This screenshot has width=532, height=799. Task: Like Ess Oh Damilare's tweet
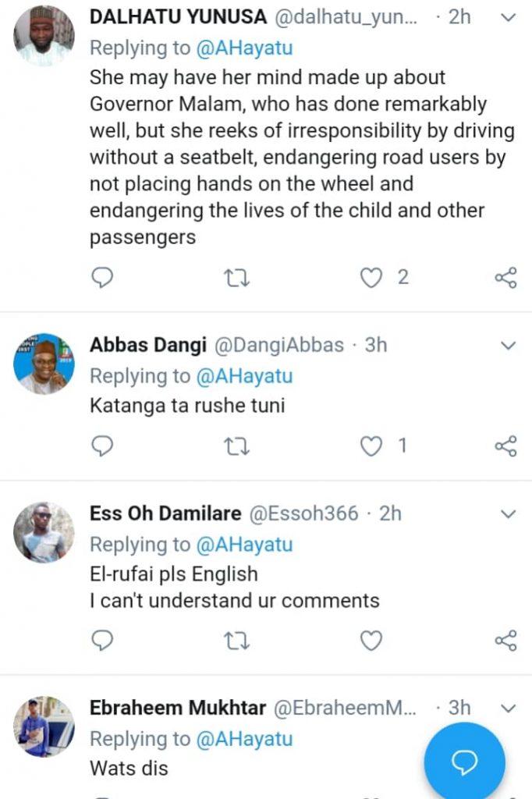(x=371, y=641)
